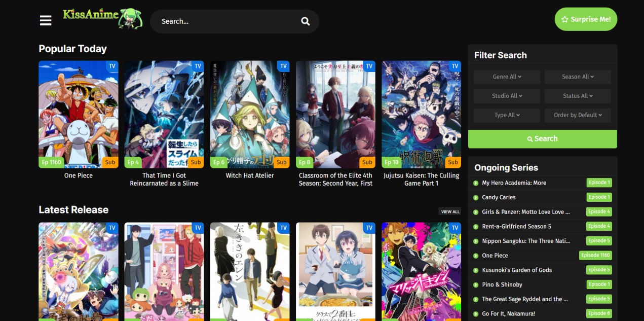Viewport: 644px width, 321px height.
Task: Click the Surprise Me! button
Action: pos(586,19)
